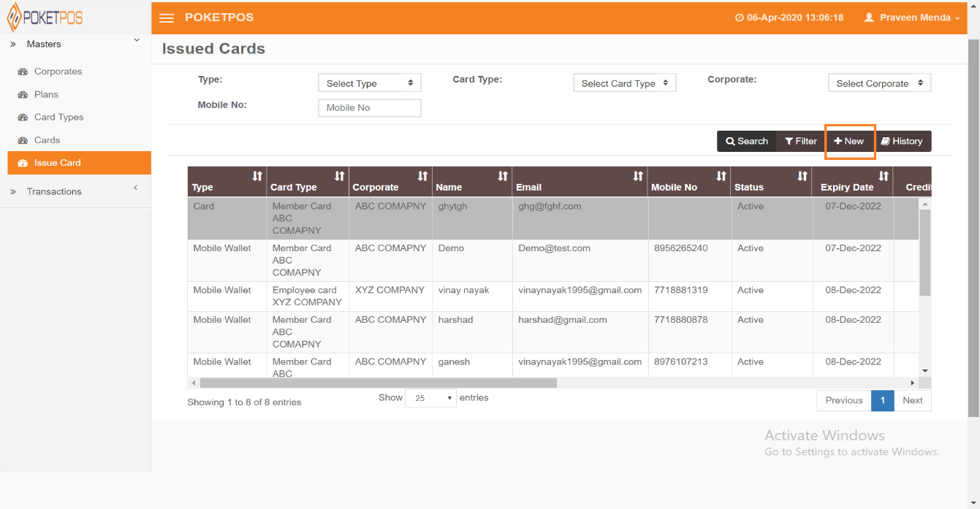Screen dimensions: 980x509
Task: Select the row named ghytgh
Action: [552, 218]
